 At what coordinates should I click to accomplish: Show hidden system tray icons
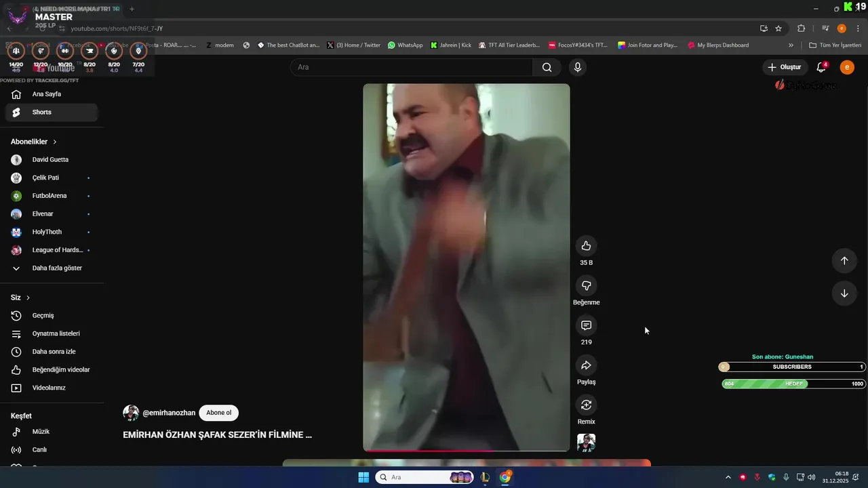728,477
